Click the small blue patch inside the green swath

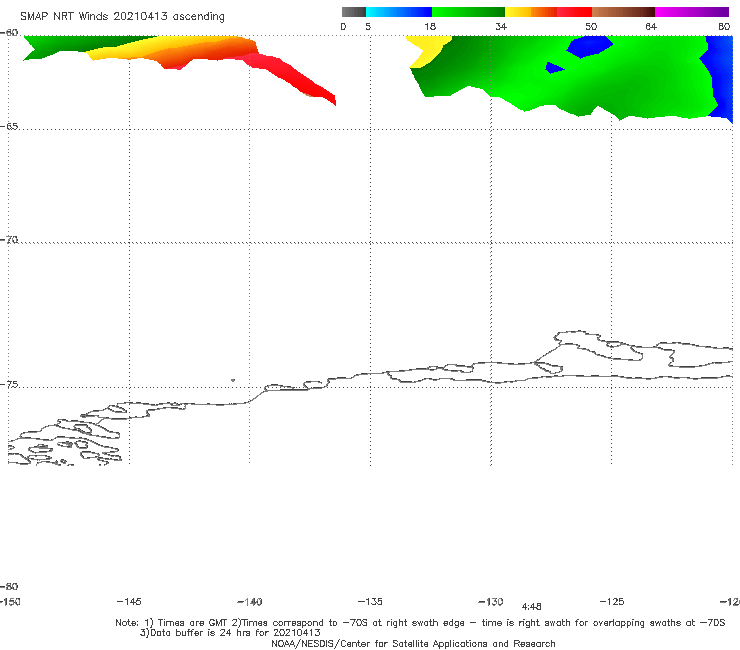pos(554,68)
